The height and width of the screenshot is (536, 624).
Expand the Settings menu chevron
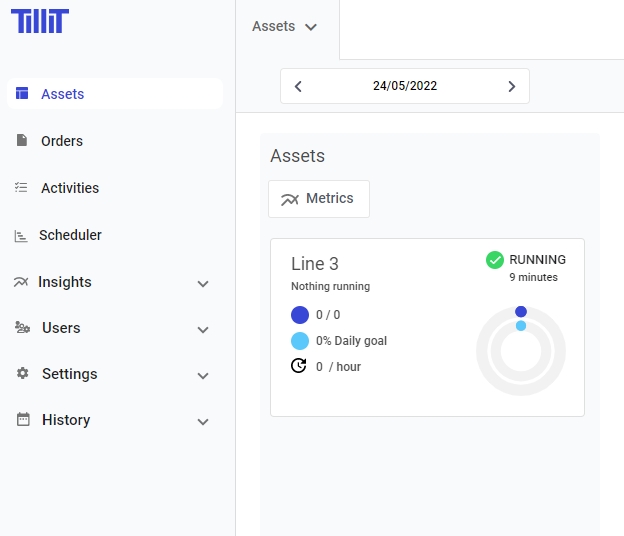[x=203, y=376]
